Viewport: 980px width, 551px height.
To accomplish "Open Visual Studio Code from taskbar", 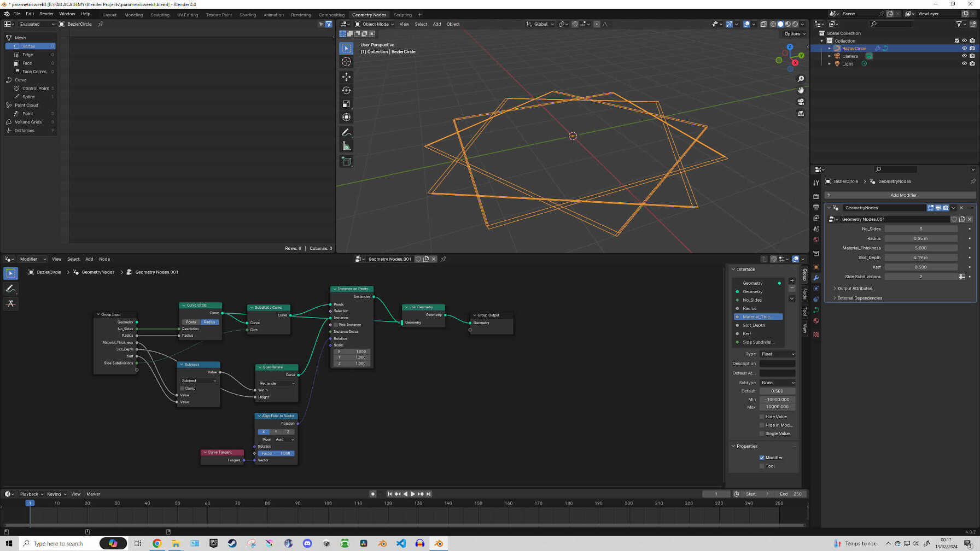I will (x=401, y=543).
